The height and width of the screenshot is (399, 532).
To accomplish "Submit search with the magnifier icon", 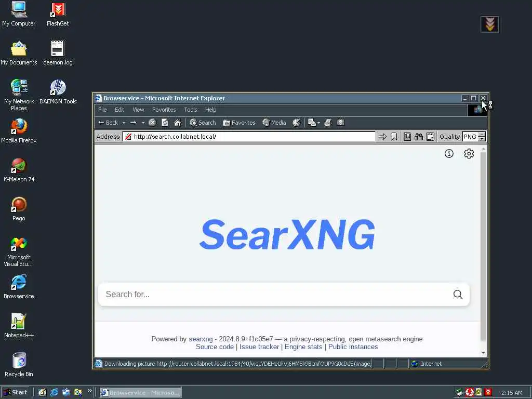I will 458,294.
